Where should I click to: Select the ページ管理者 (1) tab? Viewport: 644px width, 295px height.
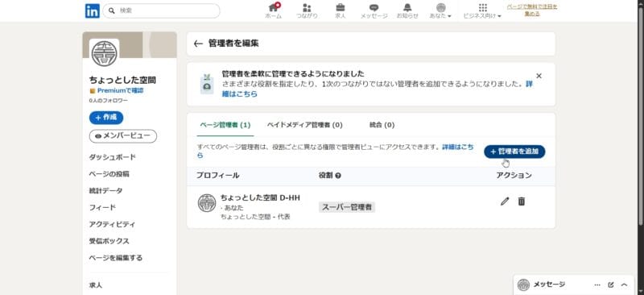[225, 125]
